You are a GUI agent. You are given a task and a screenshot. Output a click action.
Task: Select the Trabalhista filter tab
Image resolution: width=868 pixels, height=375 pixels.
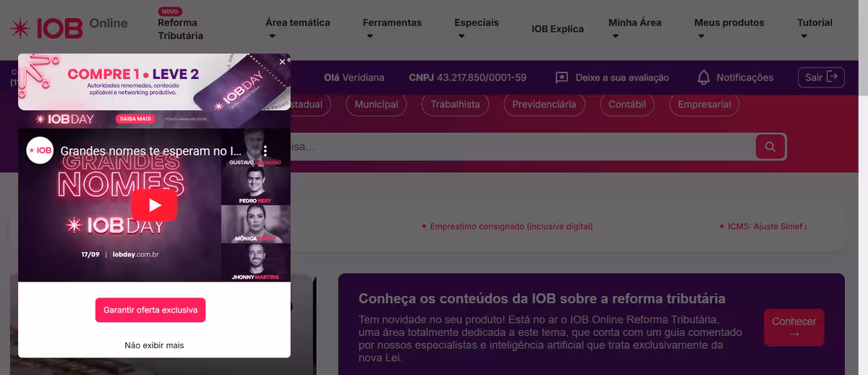click(455, 104)
